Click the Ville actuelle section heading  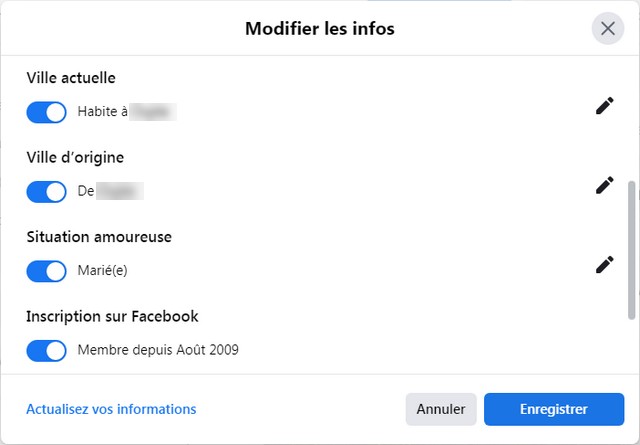(71, 78)
